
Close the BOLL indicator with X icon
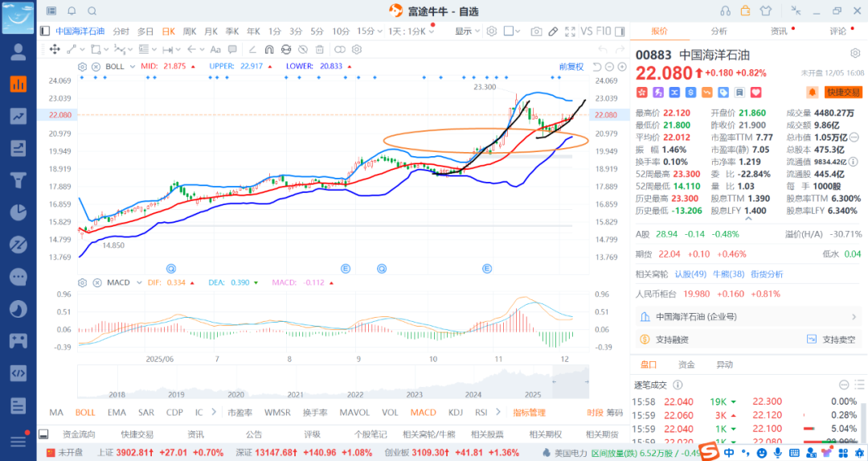(x=96, y=67)
